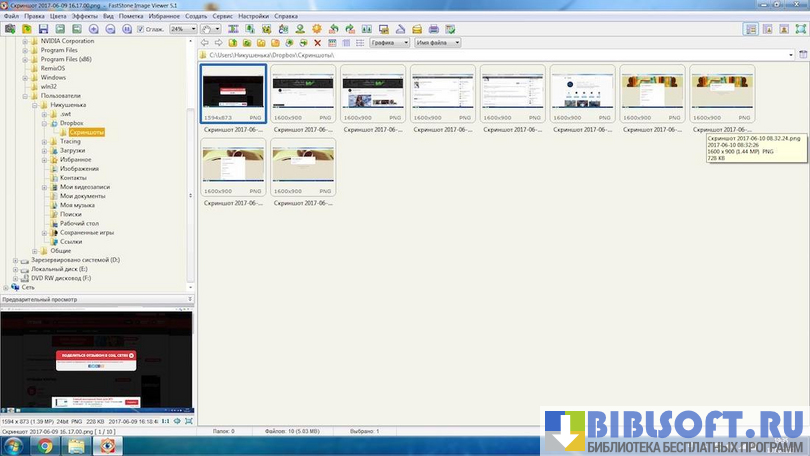Click the Zoom In magnifier icon

[x=93, y=29]
